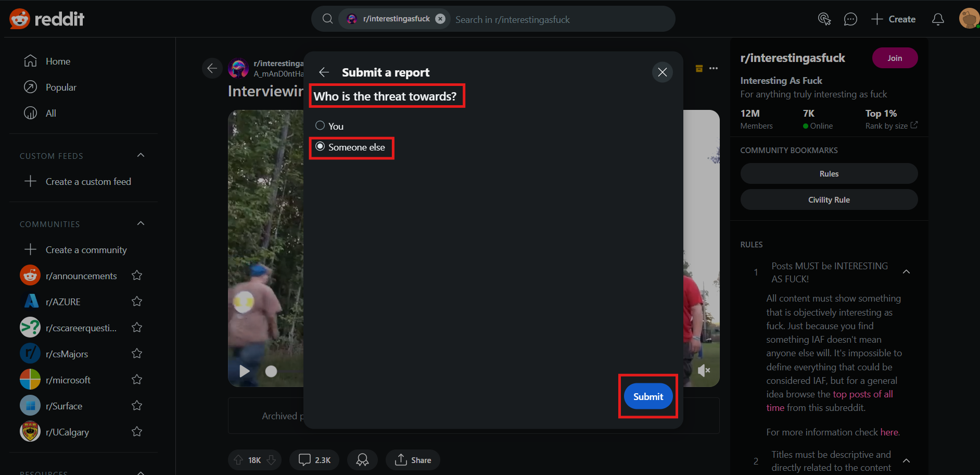Click the r/interestingasfuck sidebar title
This screenshot has height=475, width=980.
(x=793, y=58)
